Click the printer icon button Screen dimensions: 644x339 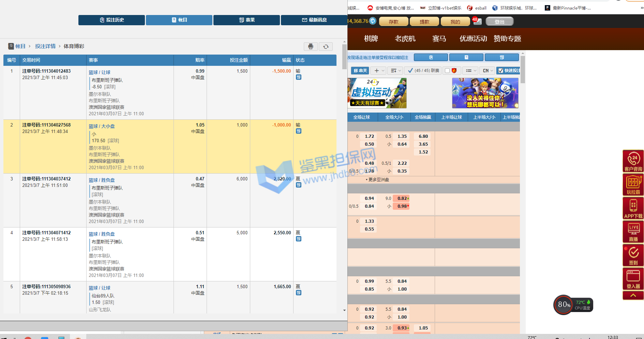(x=311, y=47)
